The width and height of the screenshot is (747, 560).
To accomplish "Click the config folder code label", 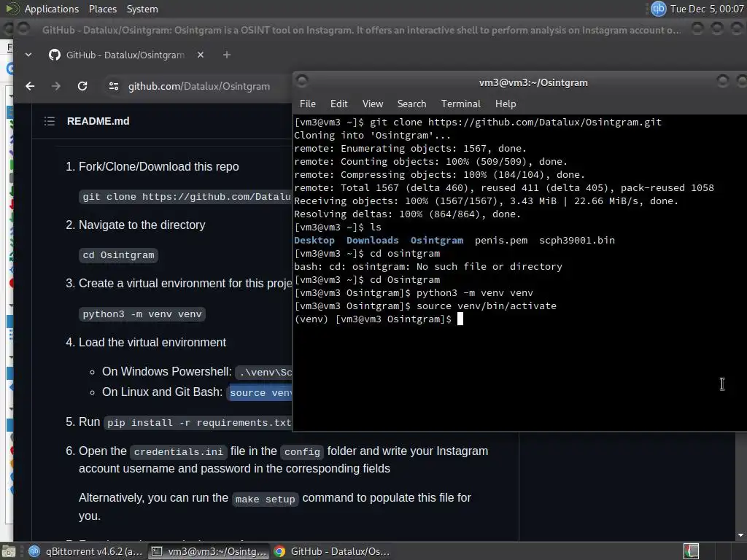I will pos(302,452).
